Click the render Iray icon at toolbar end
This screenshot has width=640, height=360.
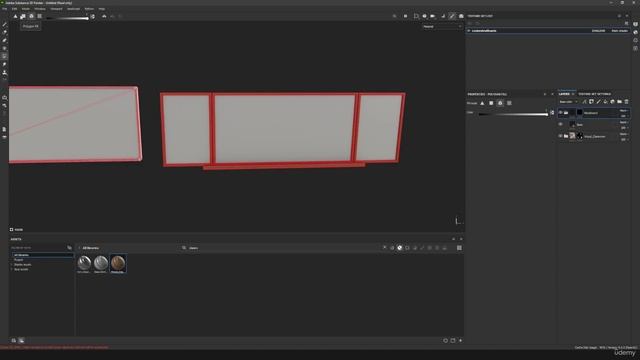click(x=461, y=16)
